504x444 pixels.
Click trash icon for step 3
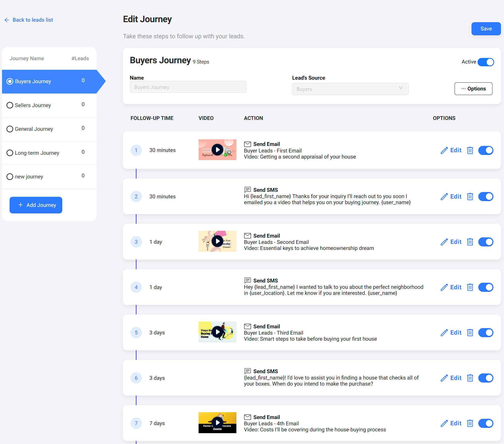click(470, 242)
